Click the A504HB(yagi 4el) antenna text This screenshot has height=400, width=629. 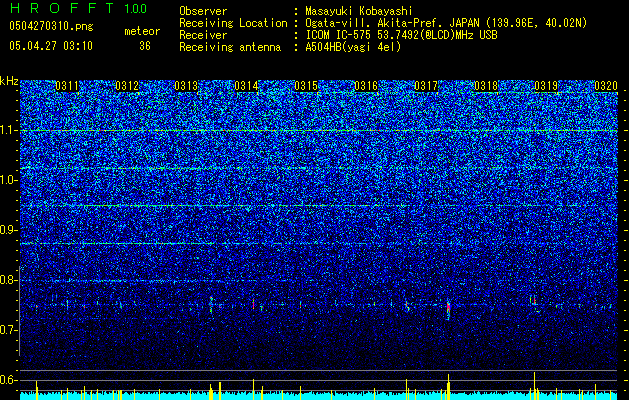tap(353, 47)
